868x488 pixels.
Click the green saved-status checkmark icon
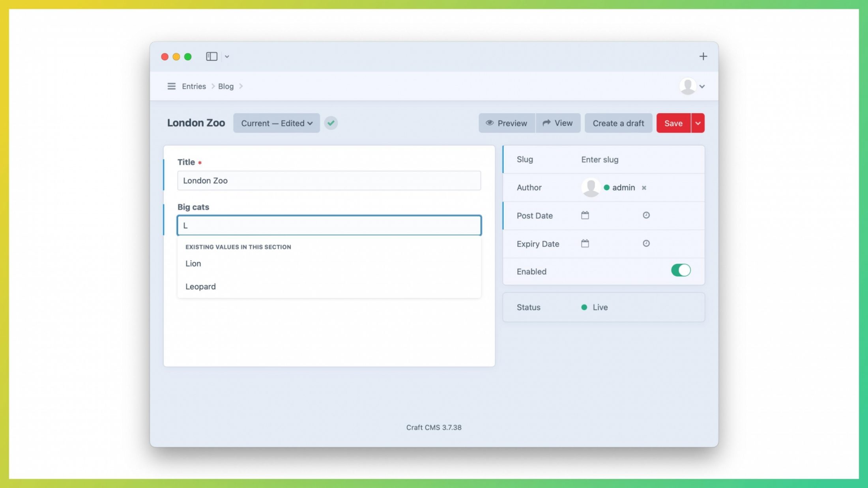[x=331, y=123]
